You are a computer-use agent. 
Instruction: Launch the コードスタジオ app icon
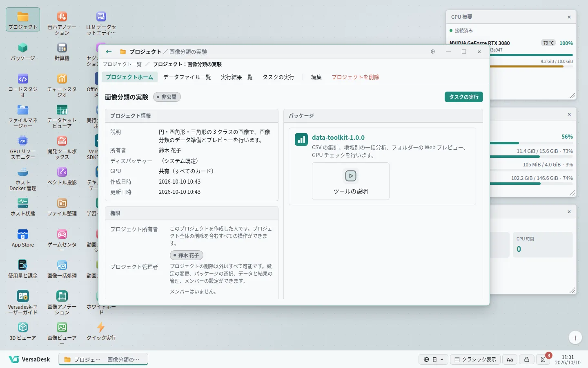pyautogui.click(x=23, y=85)
